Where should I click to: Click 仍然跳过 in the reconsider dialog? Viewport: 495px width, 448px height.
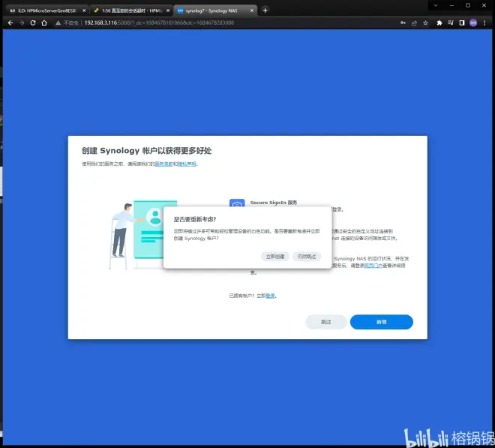point(307,257)
